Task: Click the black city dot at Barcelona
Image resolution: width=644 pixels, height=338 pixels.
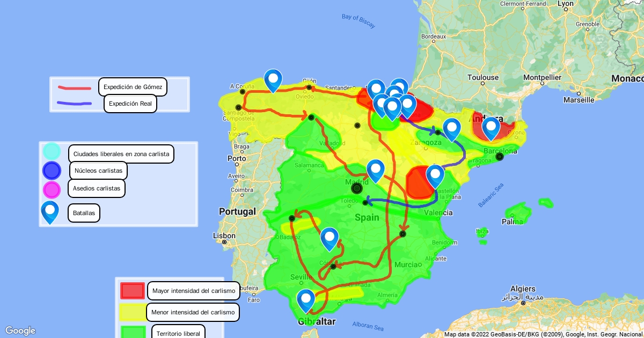Action: click(x=500, y=157)
